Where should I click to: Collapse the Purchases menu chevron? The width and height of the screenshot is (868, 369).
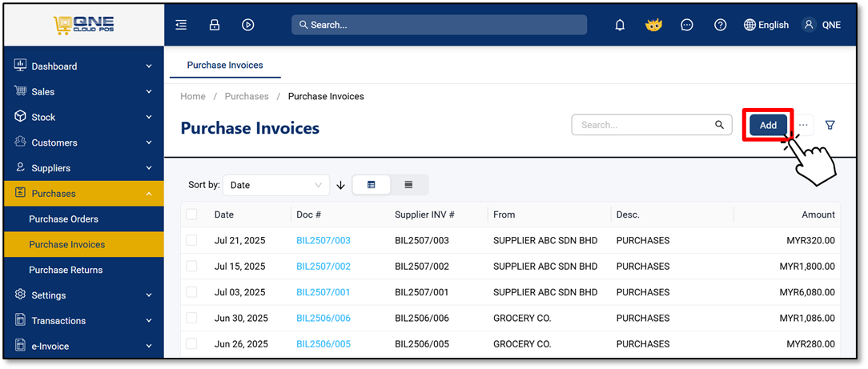click(x=149, y=194)
